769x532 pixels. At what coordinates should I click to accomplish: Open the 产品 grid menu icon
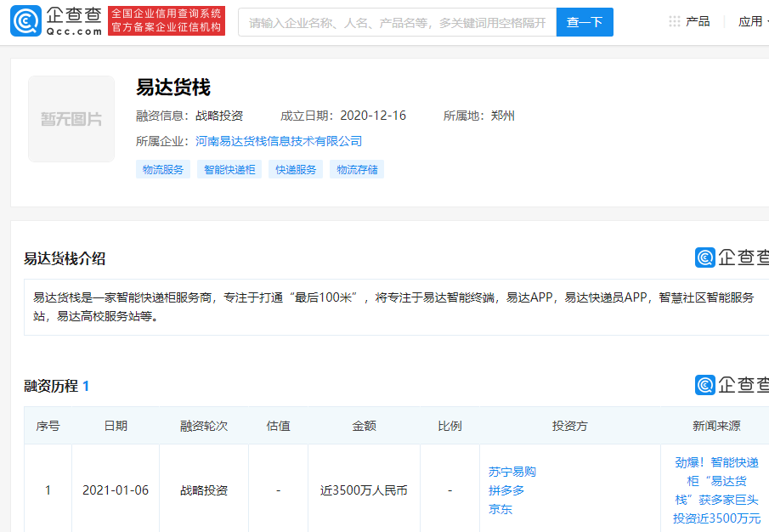pyautogui.click(x=675, y=21)
